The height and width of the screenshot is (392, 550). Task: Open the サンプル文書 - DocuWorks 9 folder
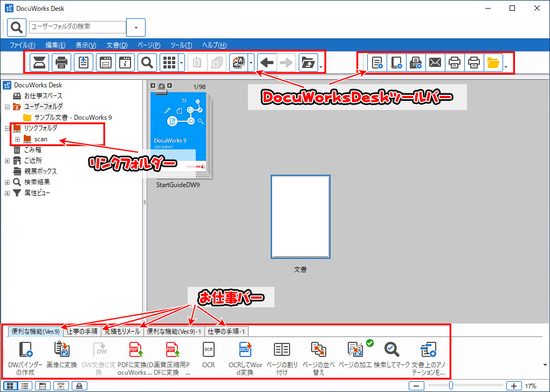[73, 118]
